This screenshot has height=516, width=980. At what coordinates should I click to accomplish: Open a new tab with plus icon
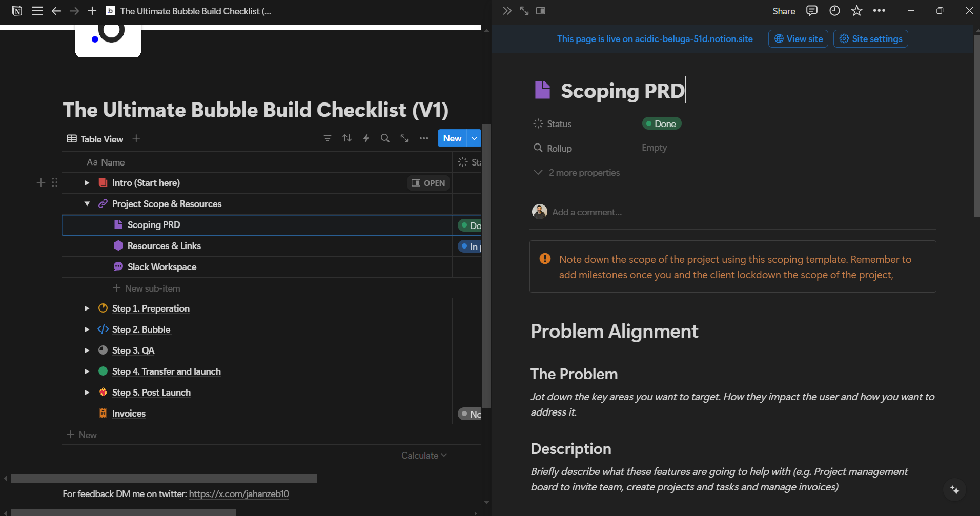pyautogui.click(x=92, y=11)
